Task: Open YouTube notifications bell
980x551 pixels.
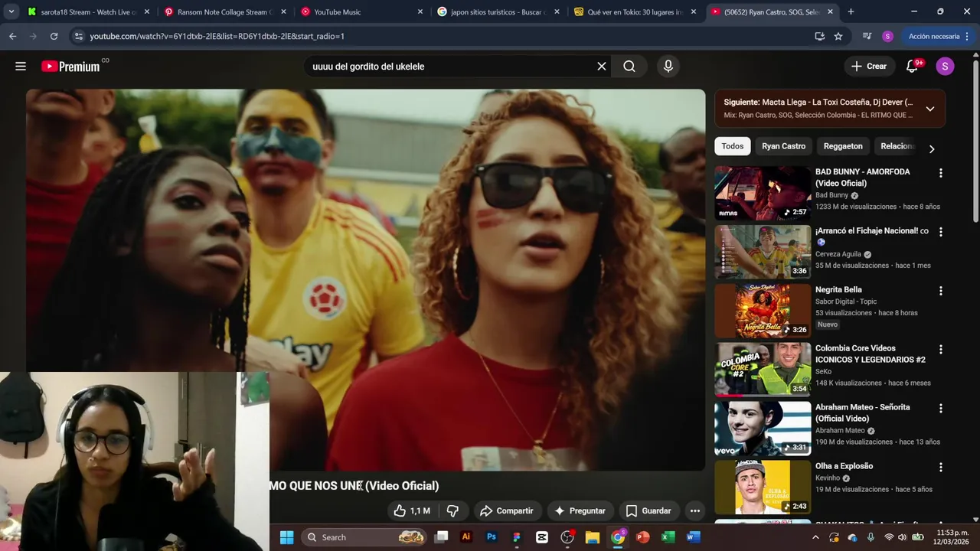Action: [912, 67]
